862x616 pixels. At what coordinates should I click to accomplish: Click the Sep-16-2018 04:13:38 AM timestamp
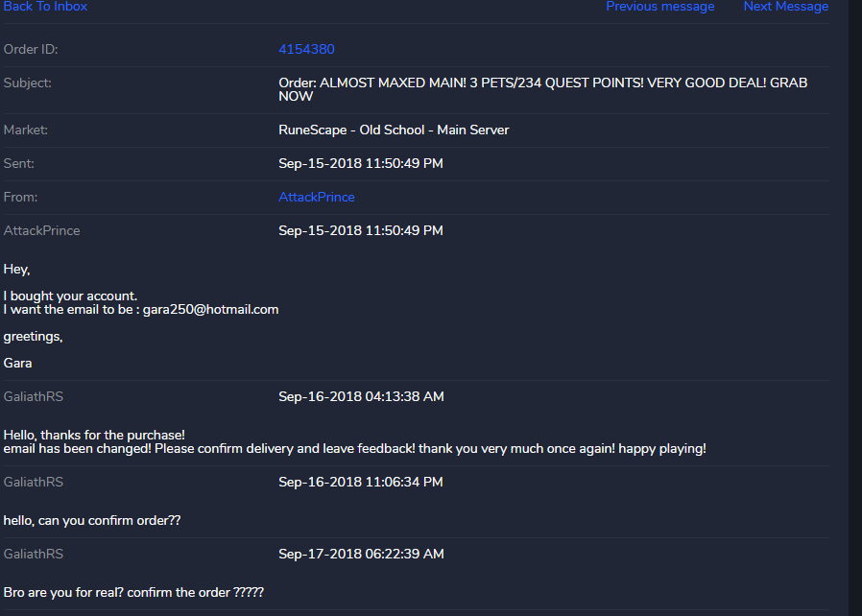click(361, 396)
